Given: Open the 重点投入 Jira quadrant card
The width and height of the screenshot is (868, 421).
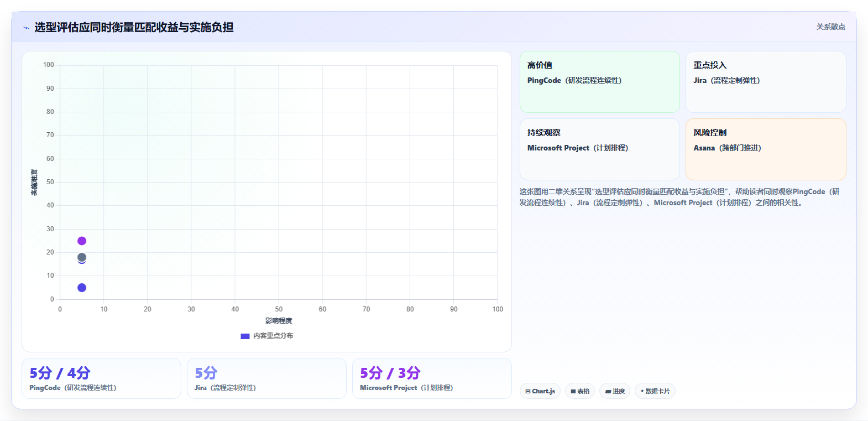Looking at the screenshot, I should pyautogui.click(x=766, y=82).
